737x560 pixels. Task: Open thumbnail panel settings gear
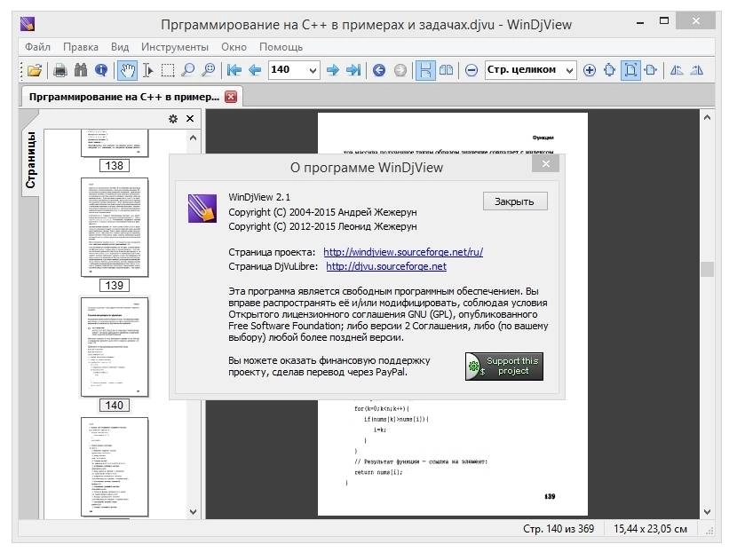[173, 119]
